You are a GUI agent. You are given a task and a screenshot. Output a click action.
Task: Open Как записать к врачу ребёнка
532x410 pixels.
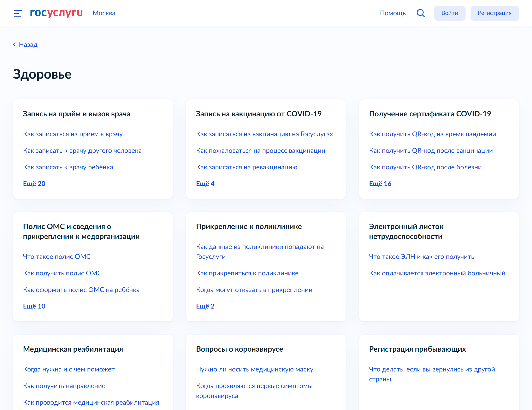click(x=68, y=167)
